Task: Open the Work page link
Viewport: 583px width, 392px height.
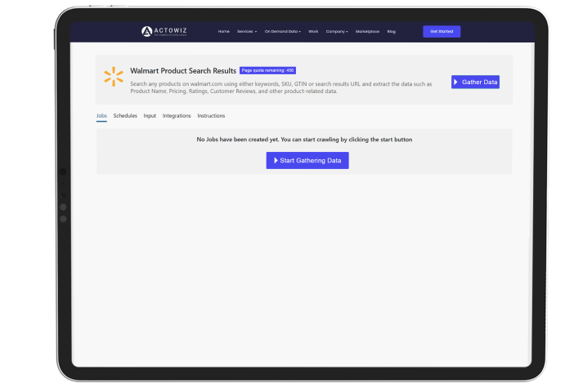Action: pyautogui.click(x=313, y=32)
